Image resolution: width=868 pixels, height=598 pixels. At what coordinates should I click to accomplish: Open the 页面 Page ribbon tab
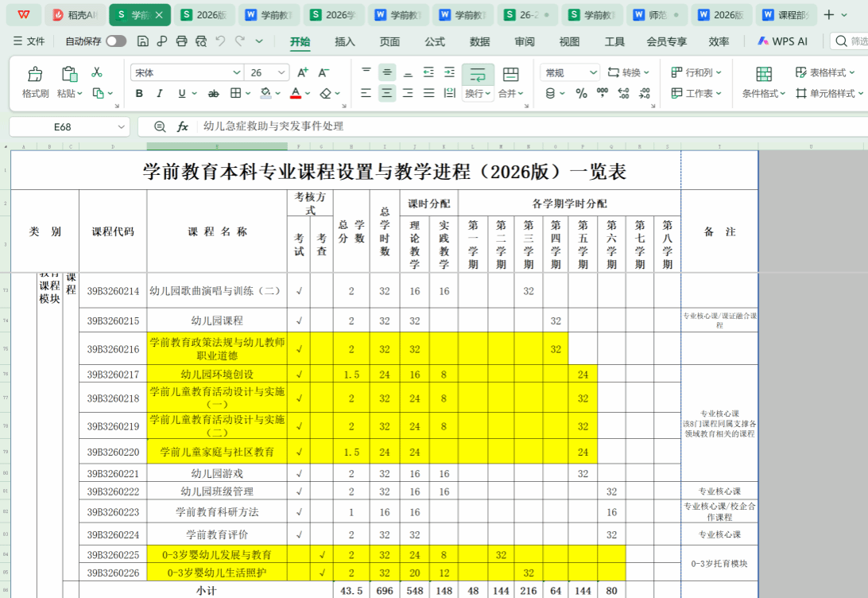[x=389, y=41]
